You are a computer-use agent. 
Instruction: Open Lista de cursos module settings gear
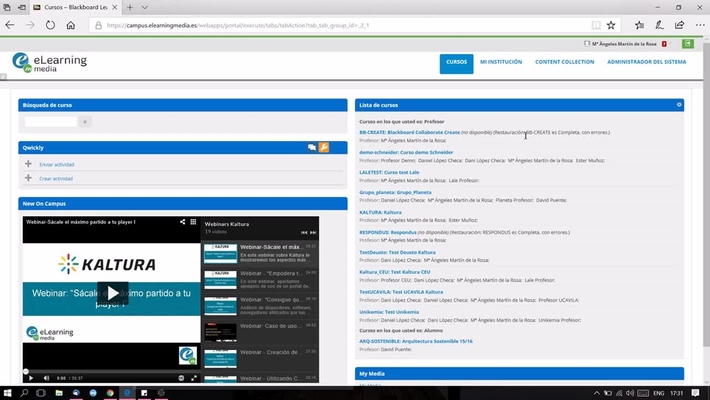pyautogui.click(x=679, y=105)
